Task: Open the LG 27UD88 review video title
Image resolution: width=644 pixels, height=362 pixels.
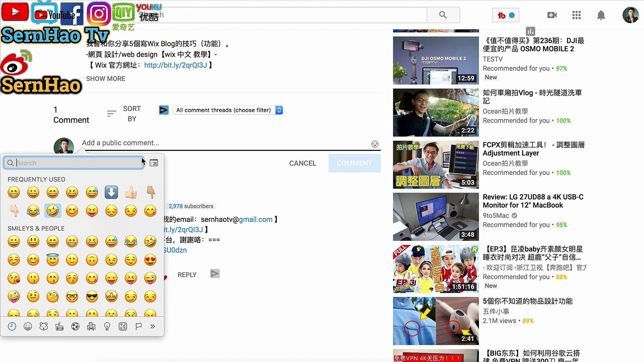Action: click(533, 201)
